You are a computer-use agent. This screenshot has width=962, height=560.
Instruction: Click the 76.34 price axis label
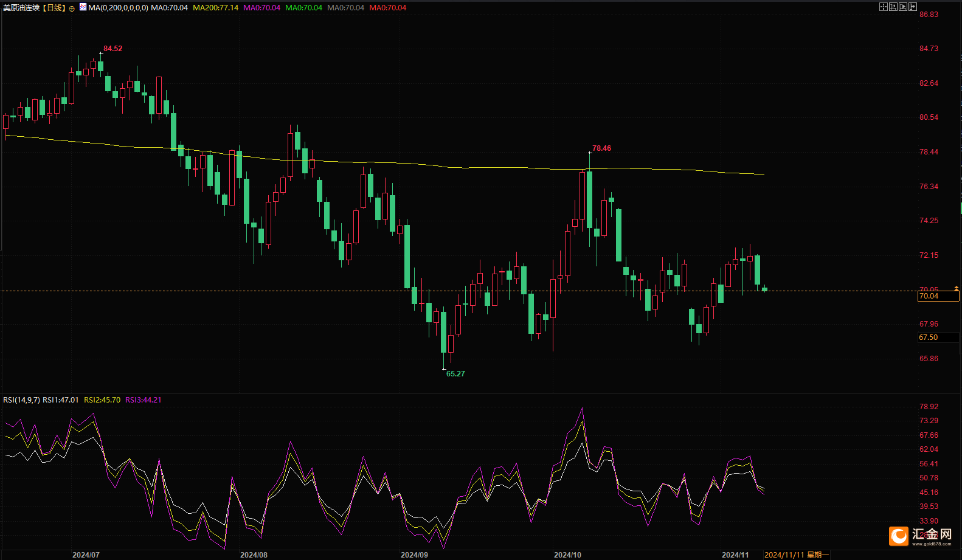929,187
